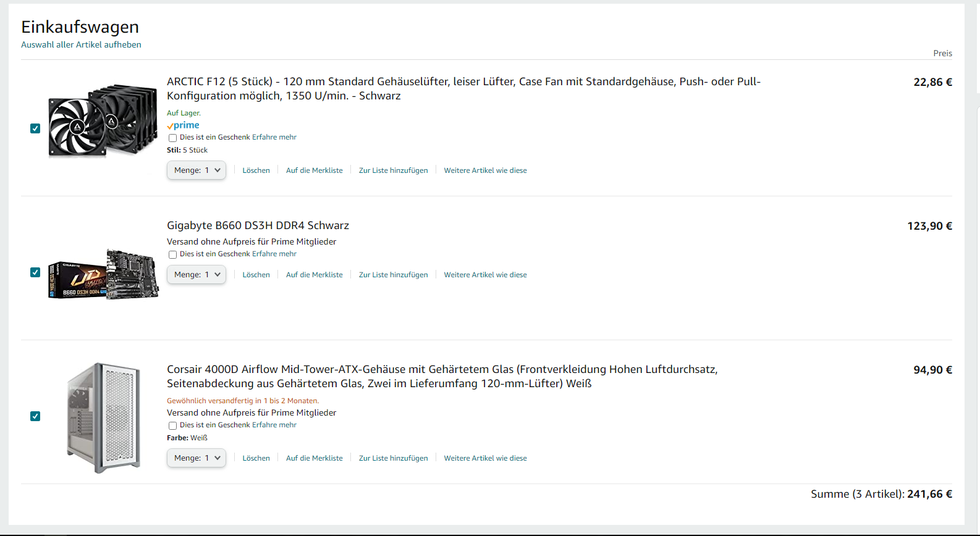The height and width of the screenshot is (536, 980).
Task: Open Corsair 4000D Airflow product title
Action: 442,376
